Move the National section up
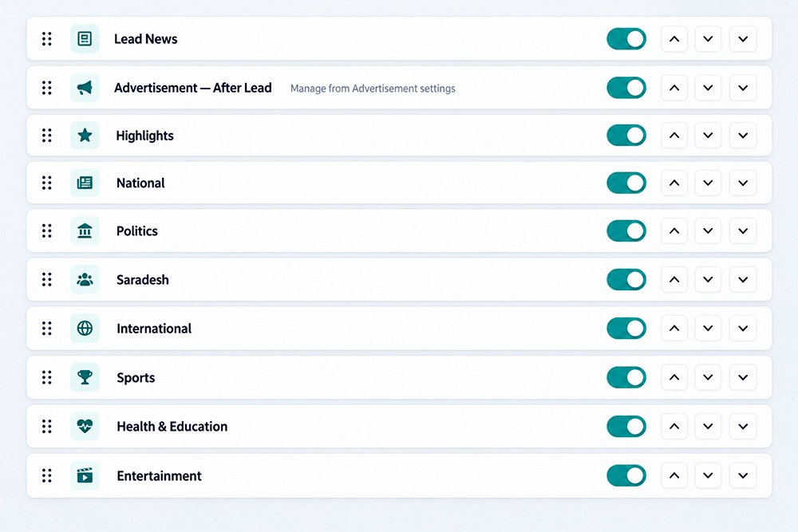This screenshot has width=798, height=532. pyautogui.click(x=674, y=183)
